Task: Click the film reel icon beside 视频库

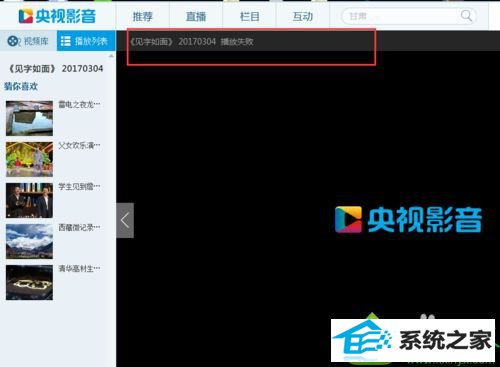Action: [x=13, y=41]
